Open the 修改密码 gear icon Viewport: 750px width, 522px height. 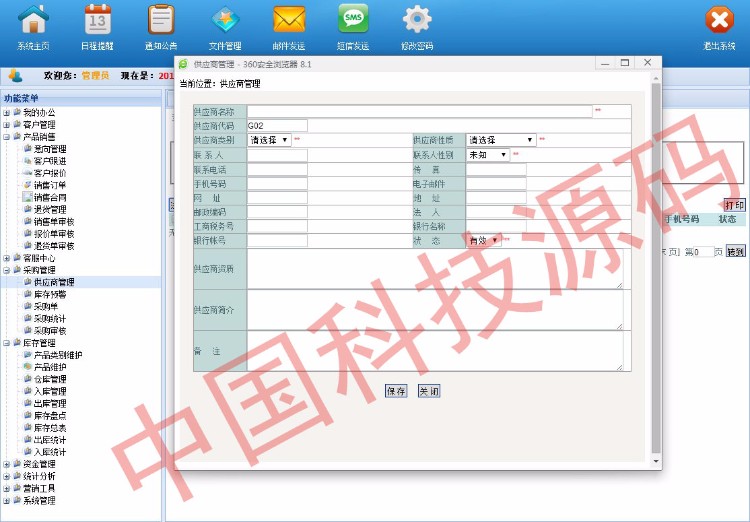(x=417, y=19)
